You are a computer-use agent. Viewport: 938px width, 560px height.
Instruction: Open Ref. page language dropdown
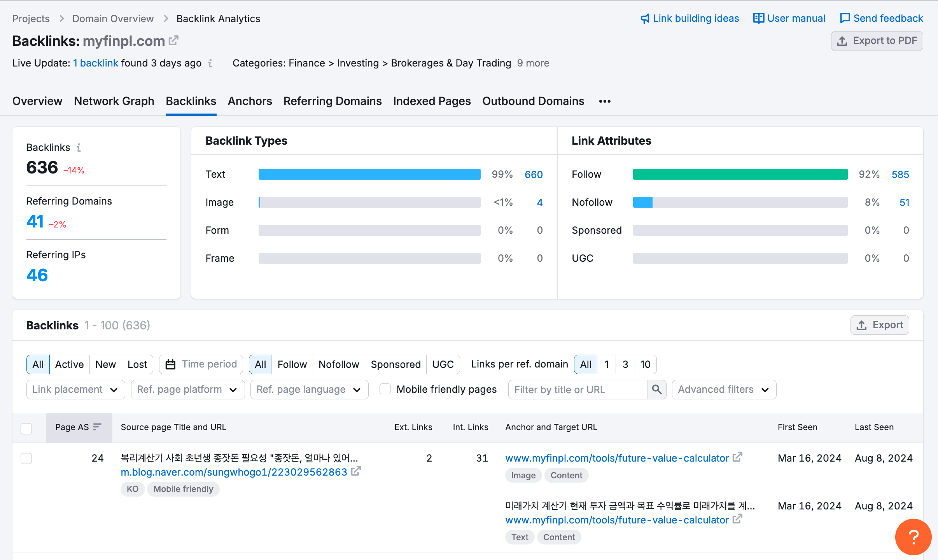click(x=309, y=389)
